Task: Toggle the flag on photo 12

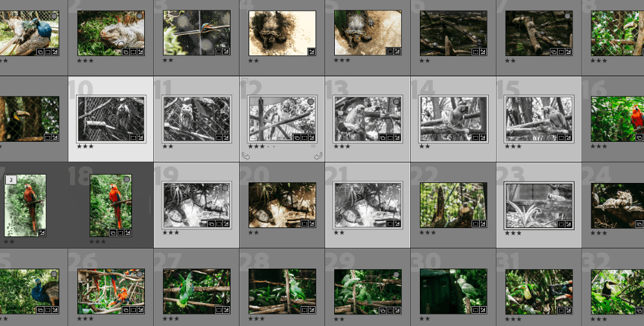Action: point(244,81)
